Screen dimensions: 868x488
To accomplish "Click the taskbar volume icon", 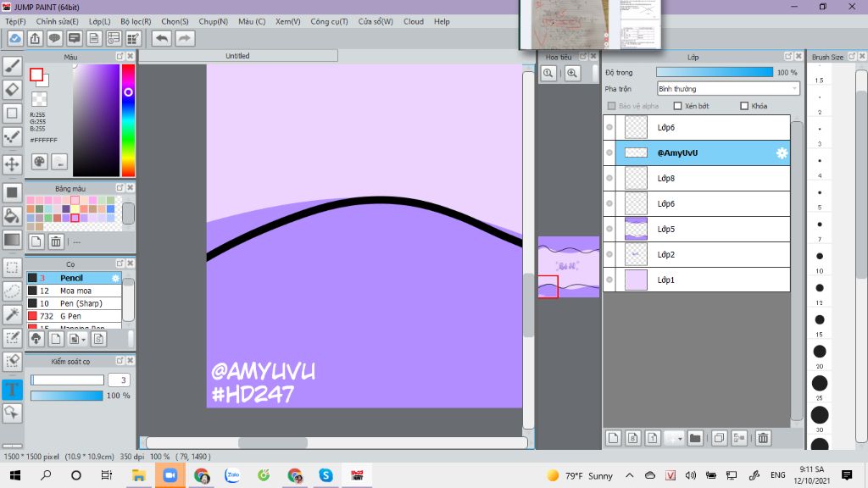I will tap(690, 475).
